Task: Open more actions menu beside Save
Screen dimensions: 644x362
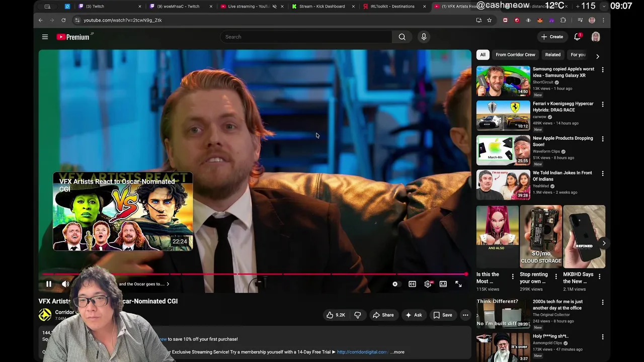Action: click(x=465, y=315)
